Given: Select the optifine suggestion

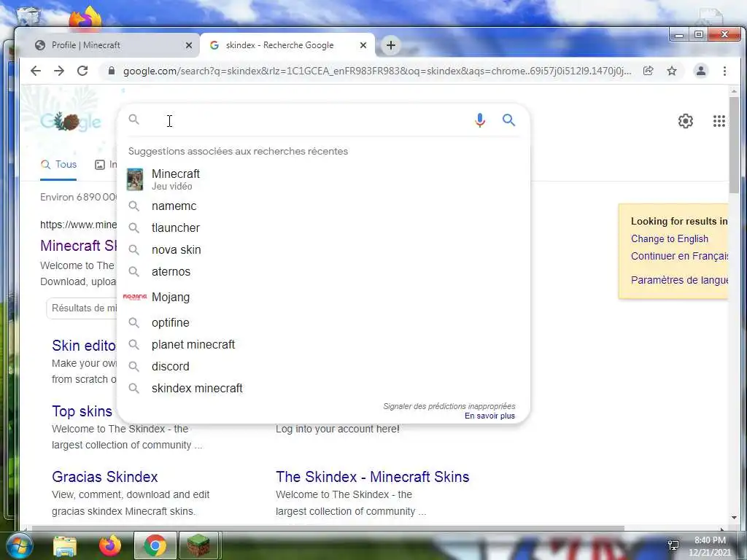Looking at the screenshot, I should point(323,323).
